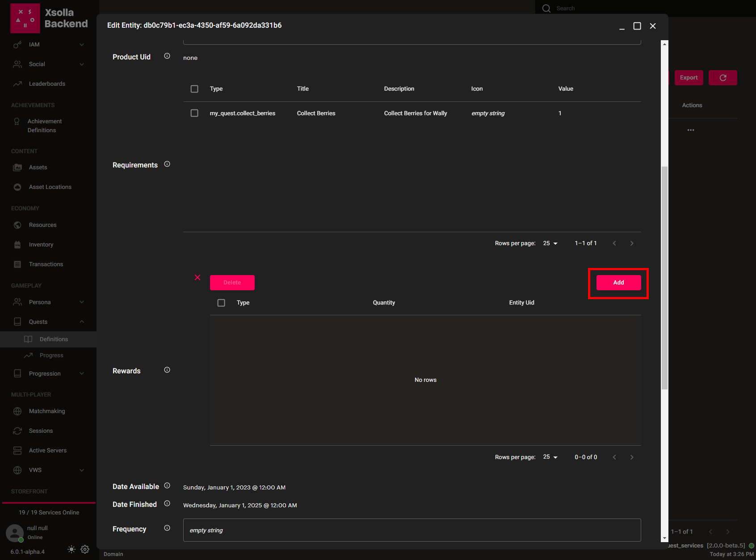Open rewards rows per page dropdown
This screenshot has height=560, width=756.
(x=550, y=457)
